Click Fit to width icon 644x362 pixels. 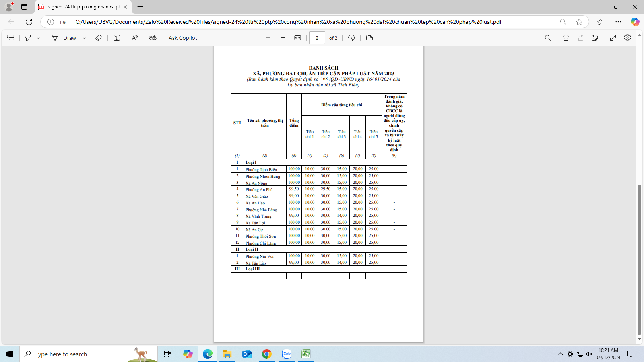coord(298,38)
